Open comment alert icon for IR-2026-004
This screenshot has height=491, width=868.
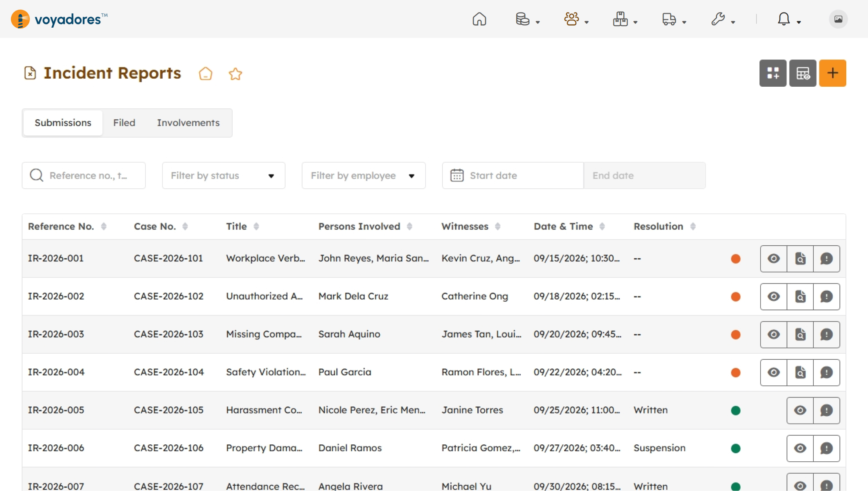click(827, 373)
